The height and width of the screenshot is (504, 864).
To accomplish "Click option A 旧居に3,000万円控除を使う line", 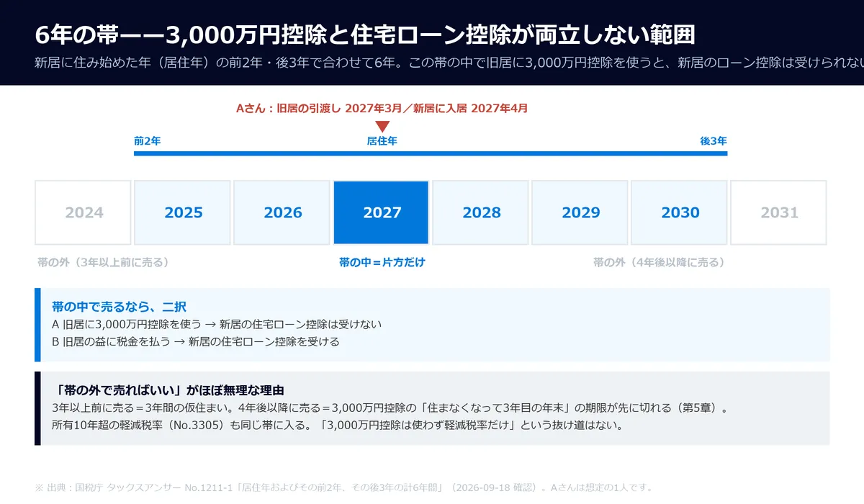I will (x=217, y=324).
